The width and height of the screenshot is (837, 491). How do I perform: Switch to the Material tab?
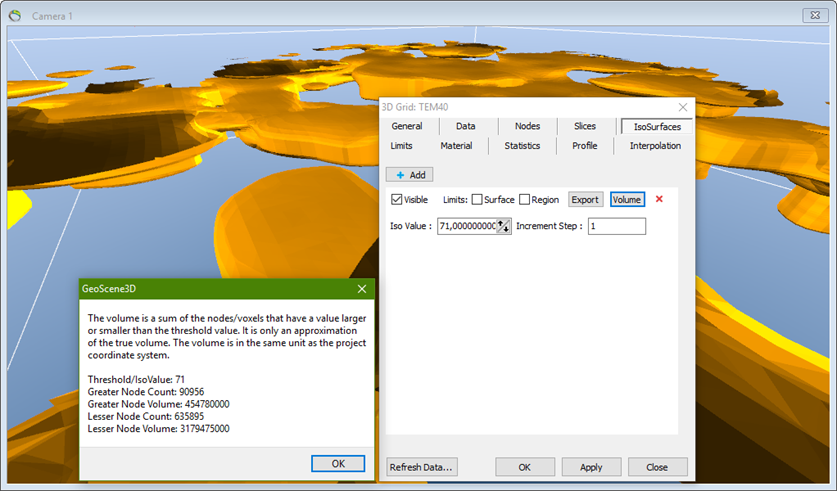[456, 146]
